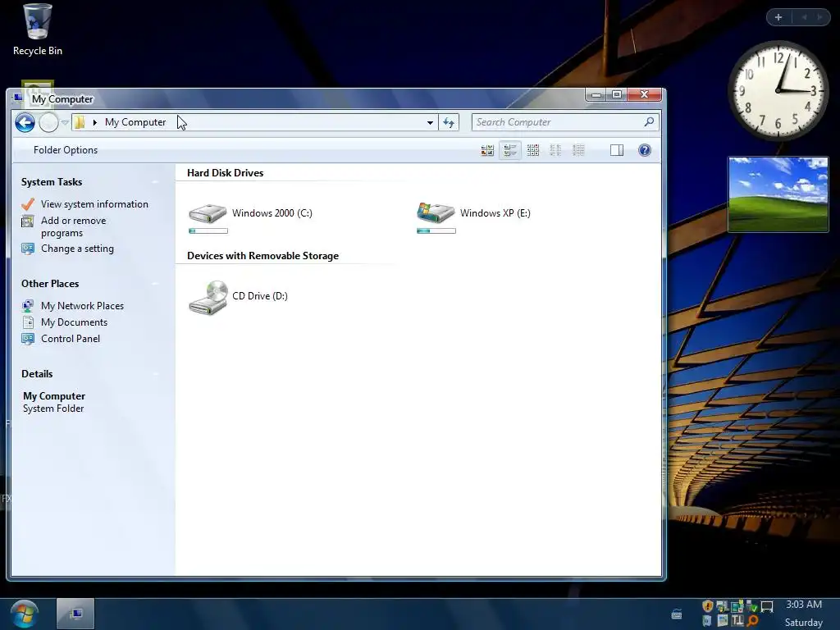
Task: Select the Windows 2000 (C:) drive icon
Action: pos(208,213)
